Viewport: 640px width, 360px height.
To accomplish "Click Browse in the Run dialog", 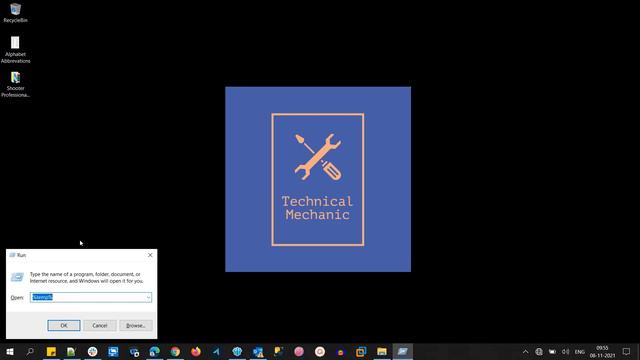I will pos(136,325).
